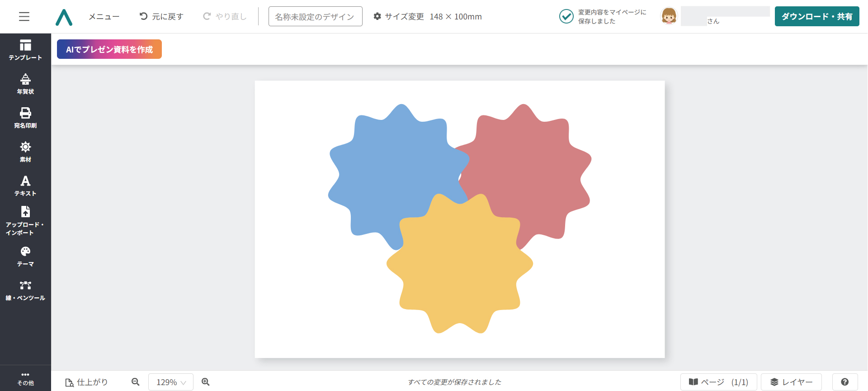Open the help question mark button
Viewport: 868px width, 391px height.
click(844, 382)
